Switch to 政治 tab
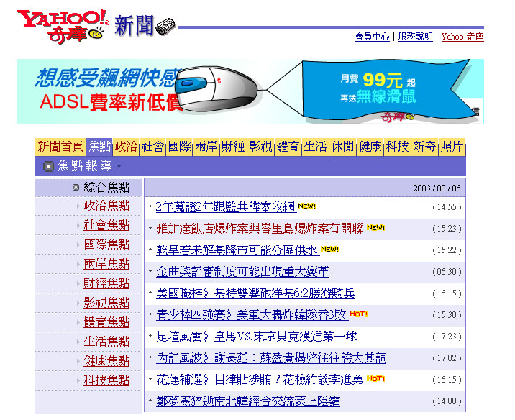 [x=126, y=147]
